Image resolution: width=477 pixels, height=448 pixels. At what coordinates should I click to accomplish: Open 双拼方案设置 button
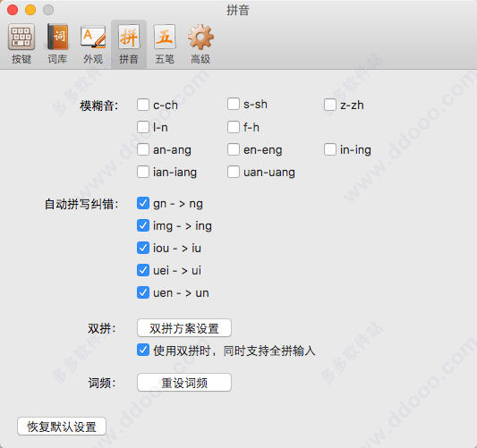[x=184, y=328]
